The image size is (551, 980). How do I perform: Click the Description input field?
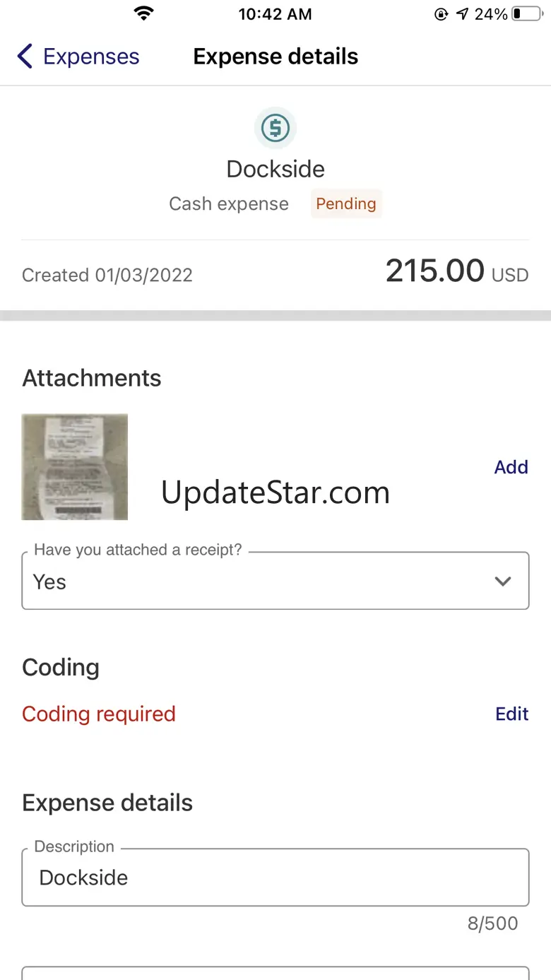click(x=275, y=878)
